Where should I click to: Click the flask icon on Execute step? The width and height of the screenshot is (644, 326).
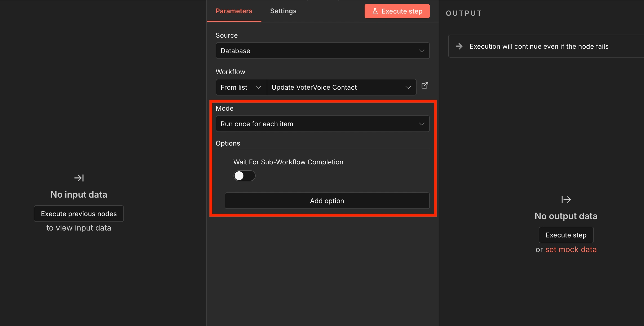click(375, 11)
